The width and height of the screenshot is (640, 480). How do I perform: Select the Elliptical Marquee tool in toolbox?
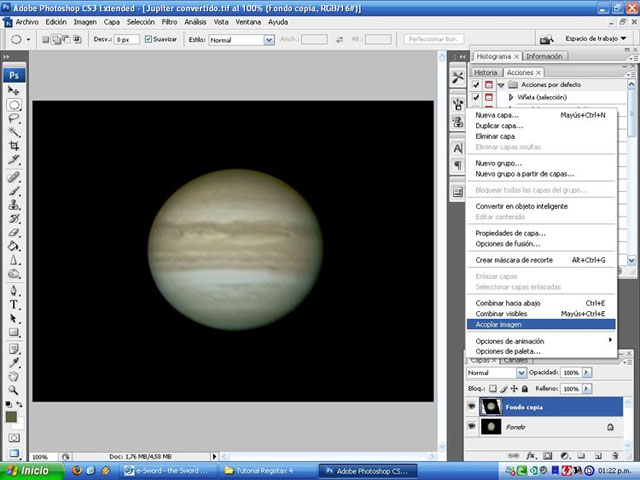coord(14,105)
